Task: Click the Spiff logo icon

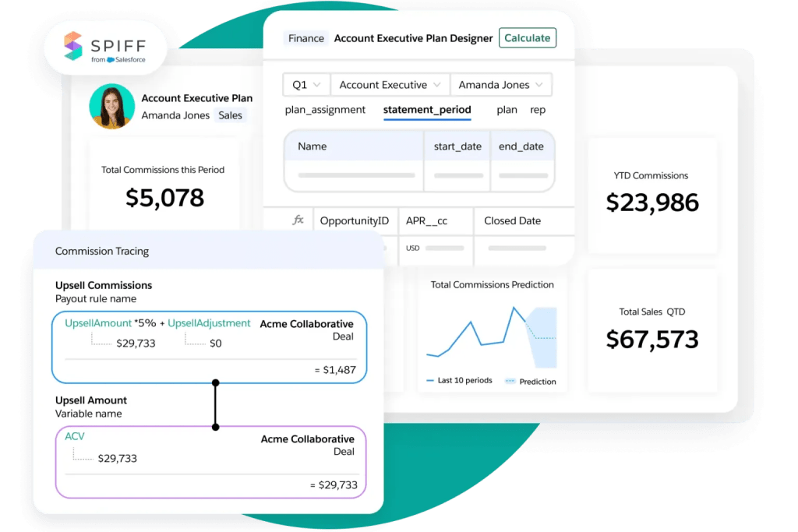Action: point(72,48)
